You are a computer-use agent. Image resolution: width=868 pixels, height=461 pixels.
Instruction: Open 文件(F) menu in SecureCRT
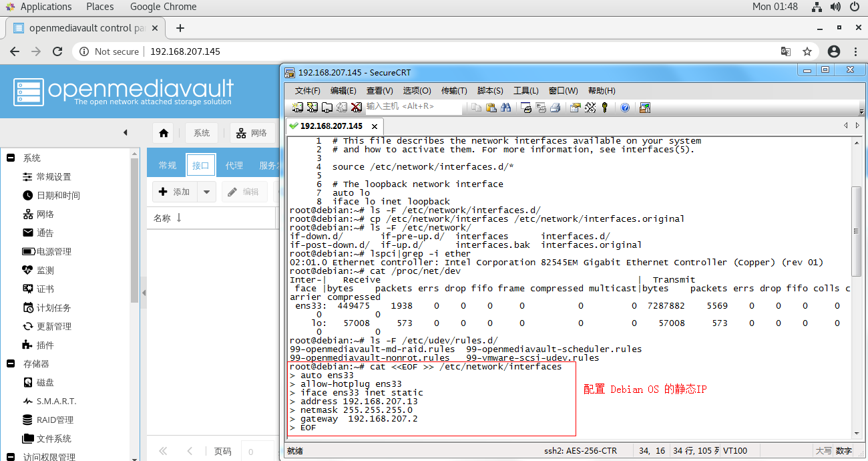308,90
